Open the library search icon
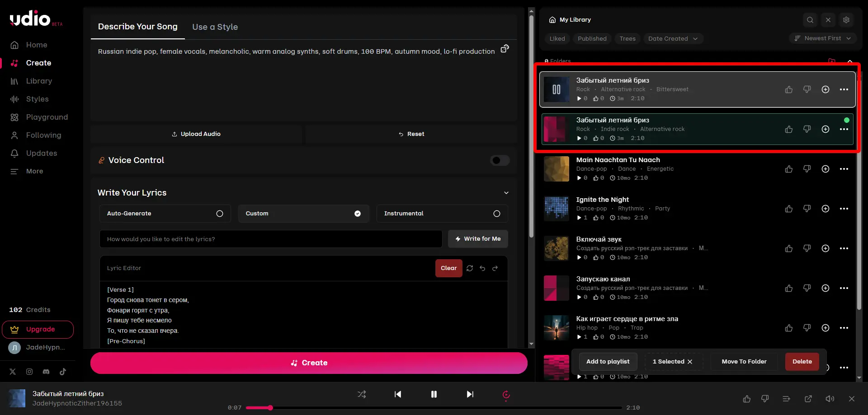 [810, 20]
